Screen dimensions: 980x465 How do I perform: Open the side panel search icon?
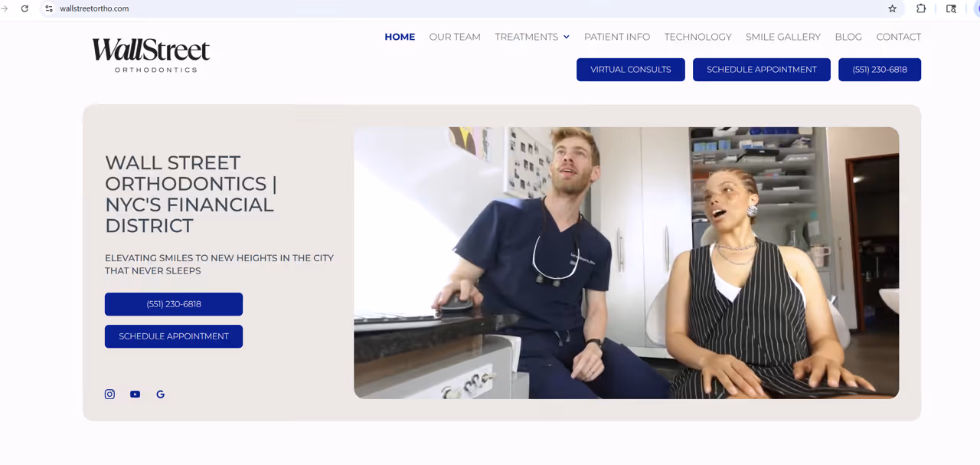coord(951,8)
